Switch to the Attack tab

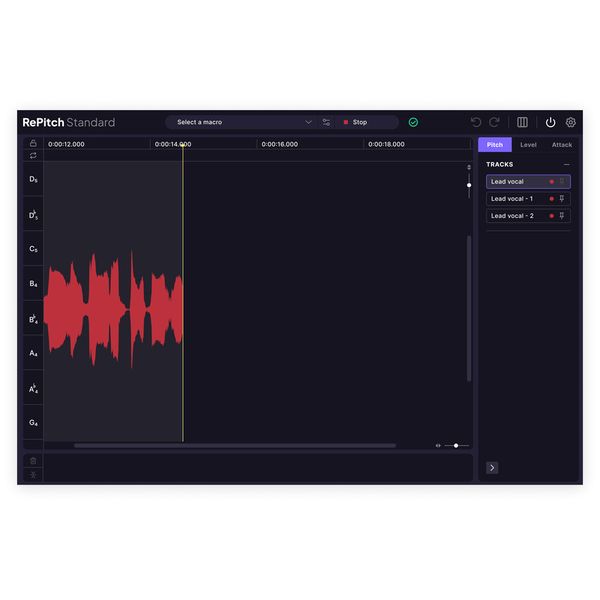tap(562, 145)
